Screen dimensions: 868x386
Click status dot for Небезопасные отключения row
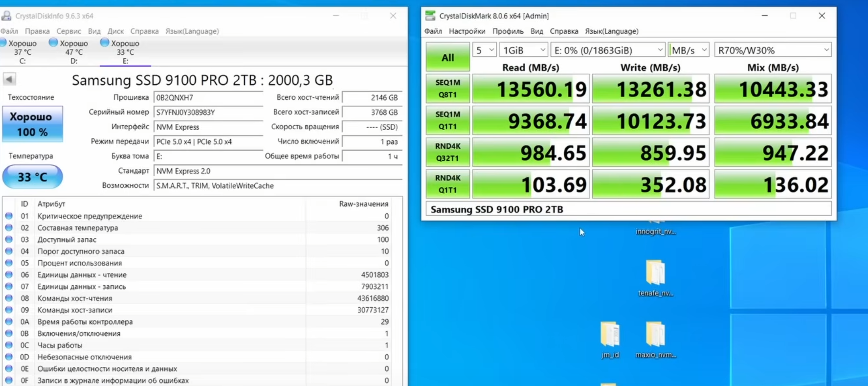pos(9,357)
